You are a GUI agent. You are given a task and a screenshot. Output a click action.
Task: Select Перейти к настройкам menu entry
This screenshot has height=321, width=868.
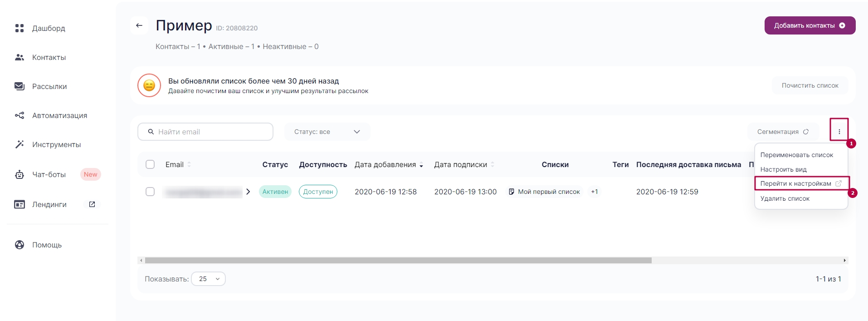(801, 183)
